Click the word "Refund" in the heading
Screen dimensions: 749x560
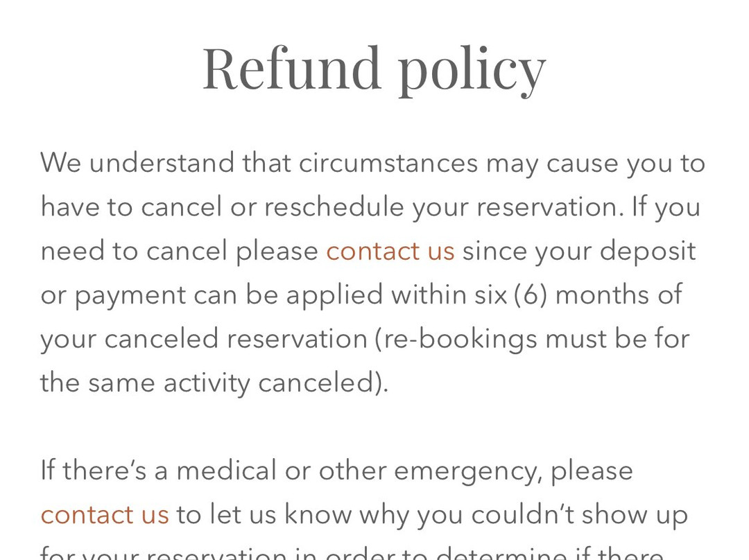click(291, 68)
